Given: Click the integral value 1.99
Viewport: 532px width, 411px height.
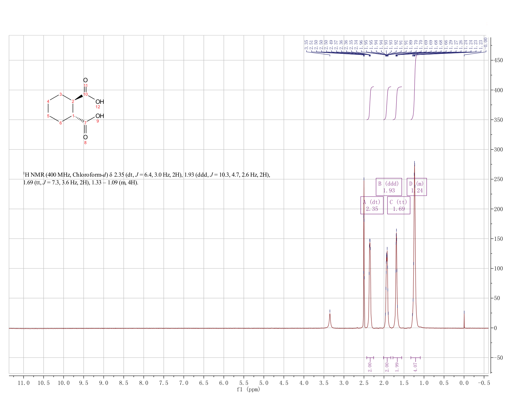Looking at the screenshot, I should (x=397, y=367).
